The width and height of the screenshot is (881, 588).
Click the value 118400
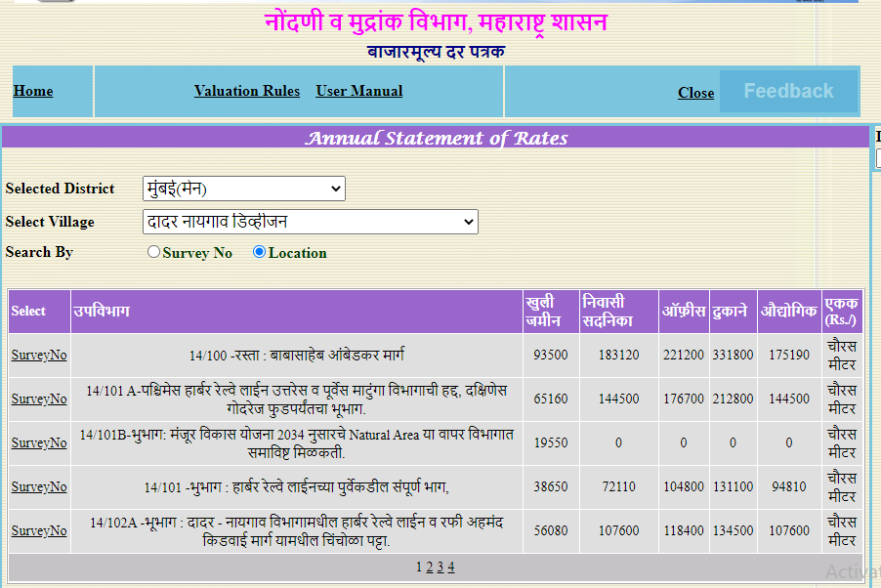684,530
